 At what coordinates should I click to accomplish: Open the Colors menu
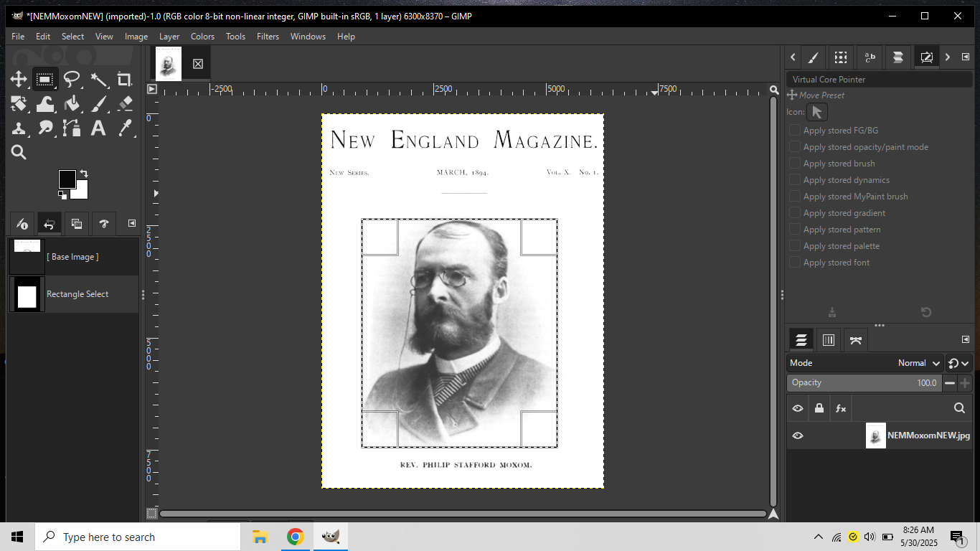pos(202,37)
